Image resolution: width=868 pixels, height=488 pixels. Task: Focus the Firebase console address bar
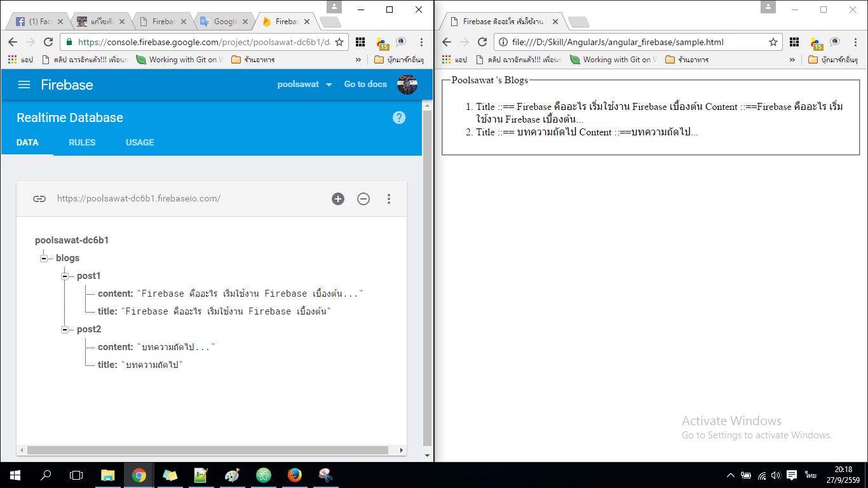point(203,42)
